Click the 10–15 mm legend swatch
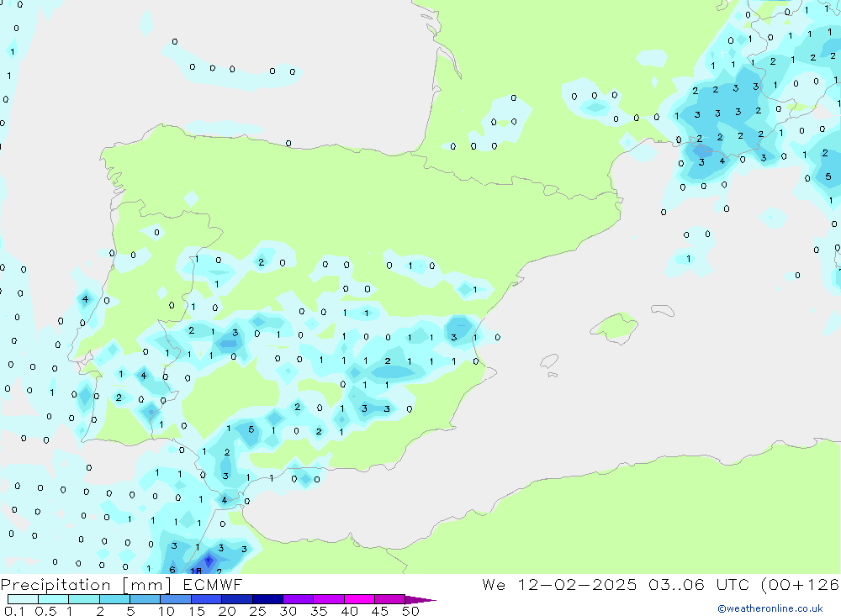841x616 pixels. (176, 599)
